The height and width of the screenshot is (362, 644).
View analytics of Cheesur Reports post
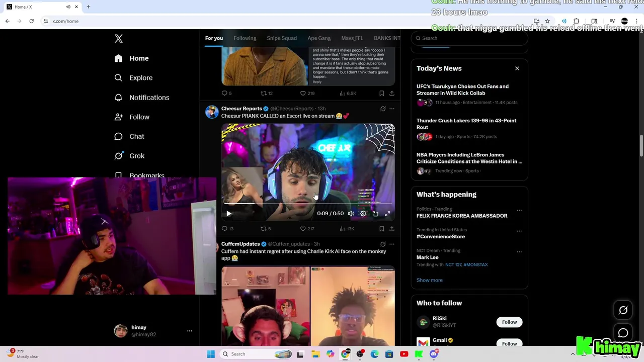point(347,229)
